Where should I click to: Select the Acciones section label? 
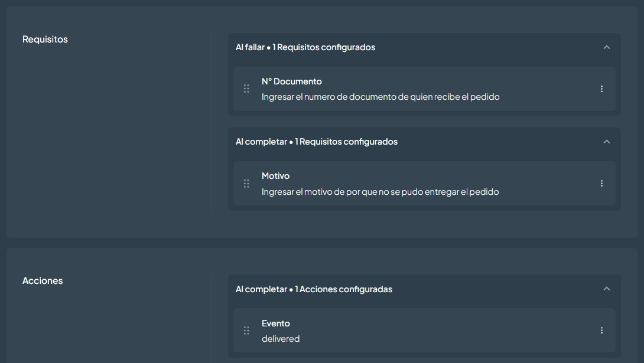43,280
